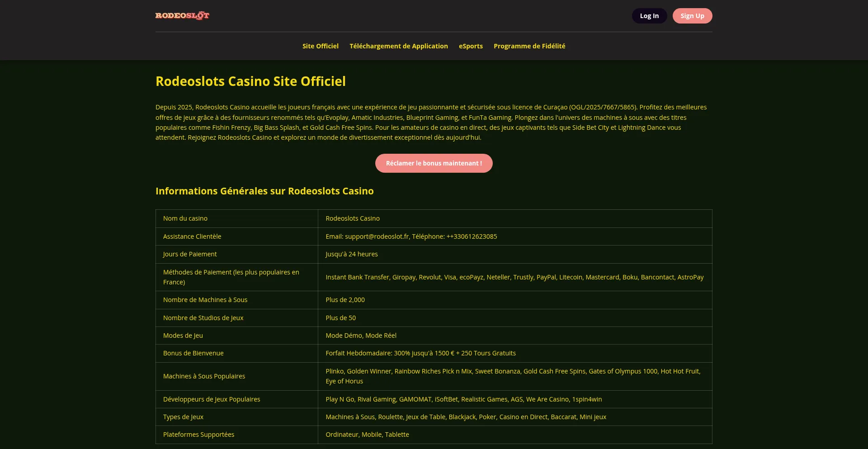The height and width of the screenshot is (449, 868).
Task: Click the payment methods list starting Instant Bank Transfer
Action: 515,277
